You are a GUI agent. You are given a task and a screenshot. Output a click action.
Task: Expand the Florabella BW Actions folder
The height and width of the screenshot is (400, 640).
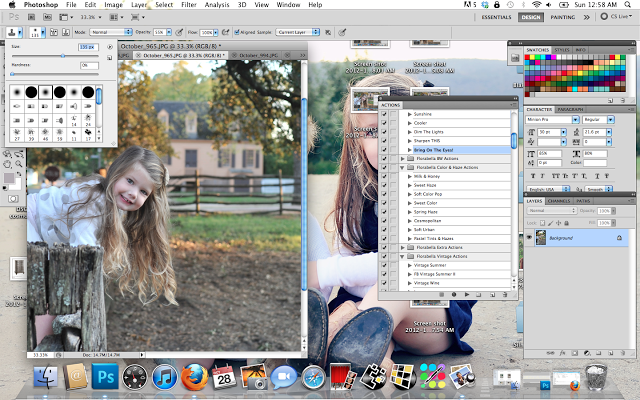point(402,159)
